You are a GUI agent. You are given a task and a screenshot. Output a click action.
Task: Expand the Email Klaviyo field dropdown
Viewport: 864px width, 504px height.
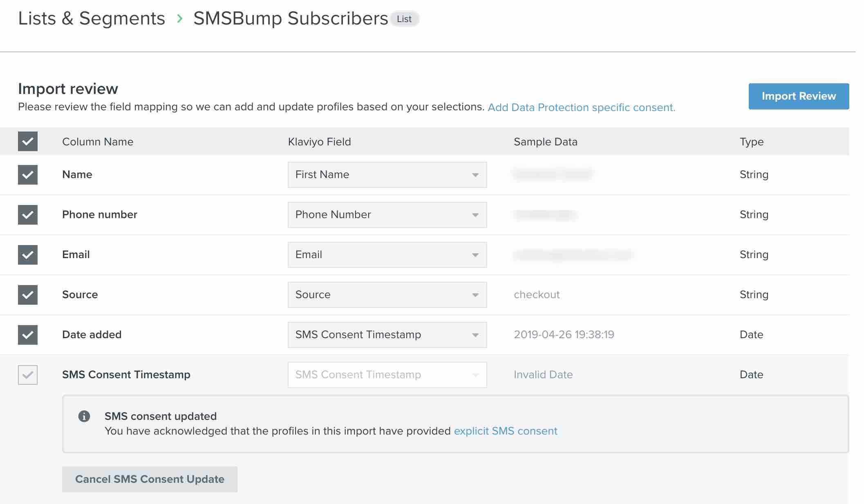[x=475, y=255]
